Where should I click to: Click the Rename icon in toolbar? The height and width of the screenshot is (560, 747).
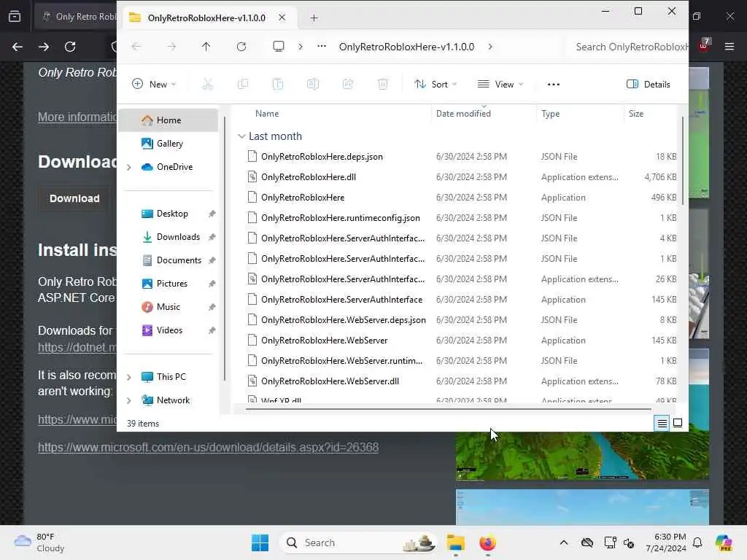[312, 85]
